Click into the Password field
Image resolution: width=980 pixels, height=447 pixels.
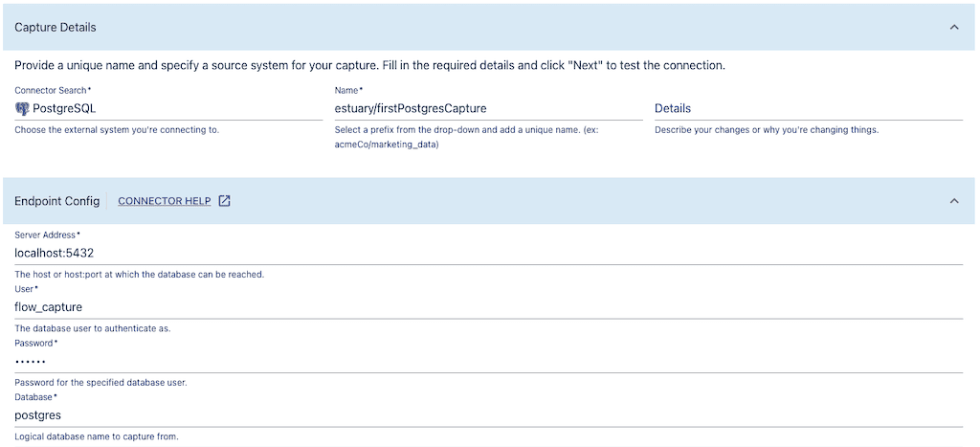pyautogui.click(x=489, y=362)
